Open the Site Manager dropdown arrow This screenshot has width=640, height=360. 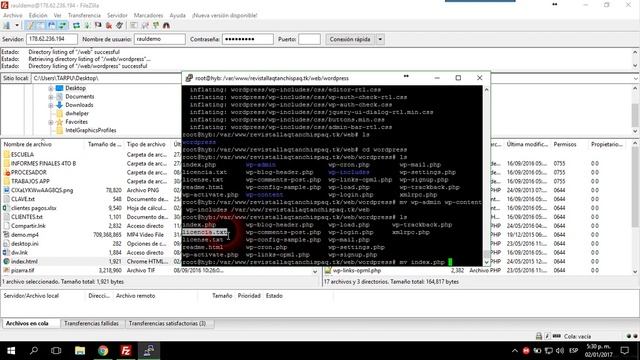pyautogui.click(x=17, y=25)
